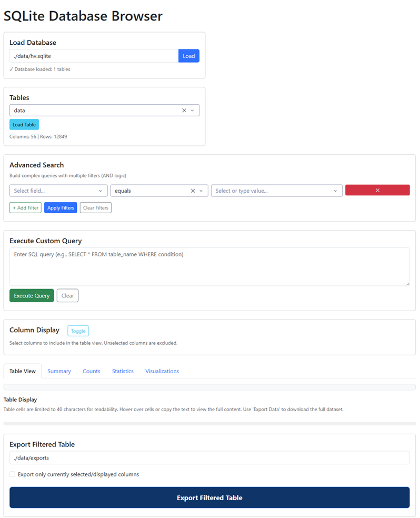The width and height of the screenshot is (420, 518).
Task: Expand the 'Select field...' dropdown
Action: click(58, 191)
